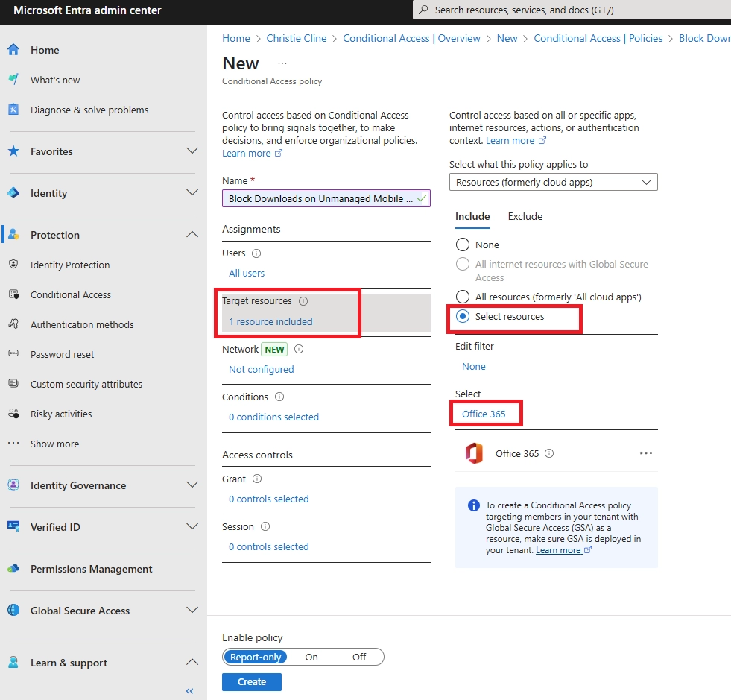Expand the Global Secure Access chevron
This screenshot has height=700, width=731.
tap(192, 610)
